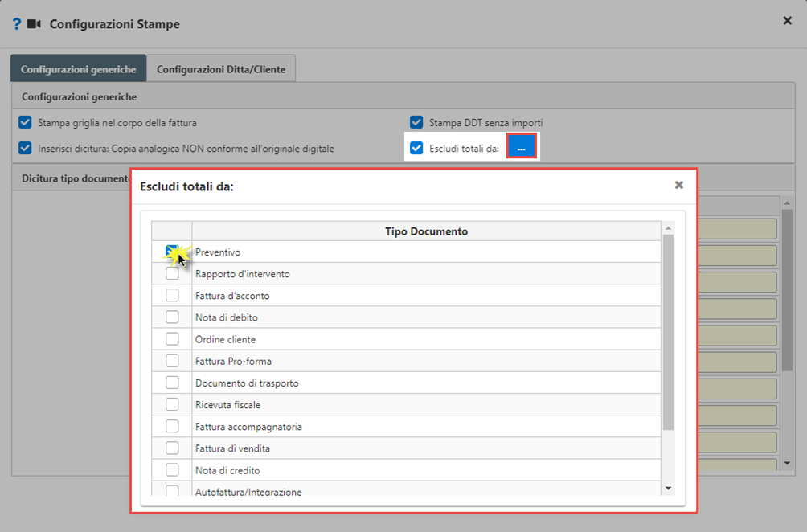807x532 pixels.
Task: Click the popup list scroll-up arrow
Action: tap(668, 228)
